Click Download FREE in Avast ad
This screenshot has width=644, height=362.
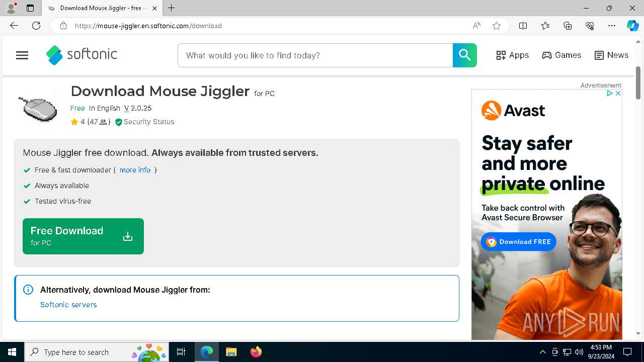[518, 242]
